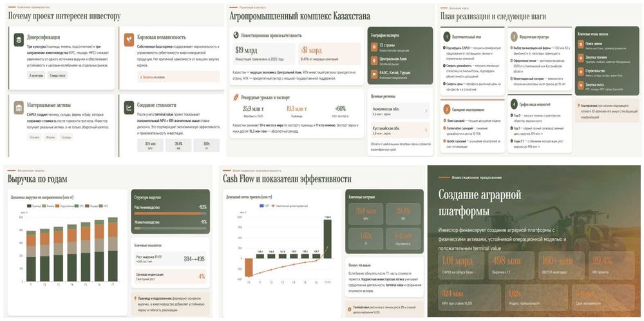Click the Животноводство progress bar
This screenshot has width=644, height=321.
pos(170,228)
